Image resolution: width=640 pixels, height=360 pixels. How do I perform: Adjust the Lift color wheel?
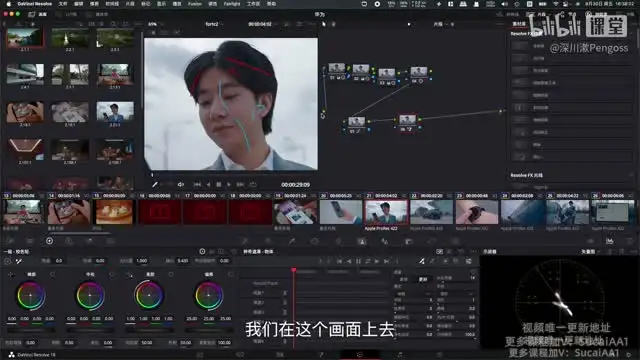pos(31,296)
